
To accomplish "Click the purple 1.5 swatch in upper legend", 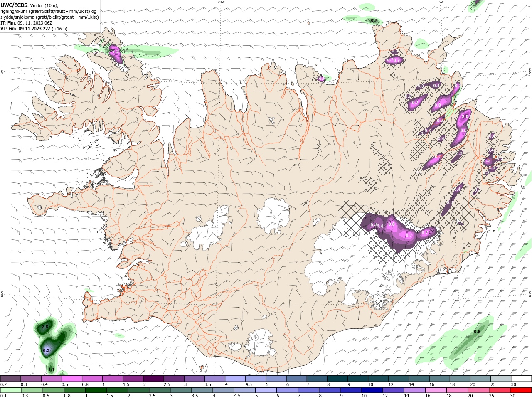I will (133, 379).
